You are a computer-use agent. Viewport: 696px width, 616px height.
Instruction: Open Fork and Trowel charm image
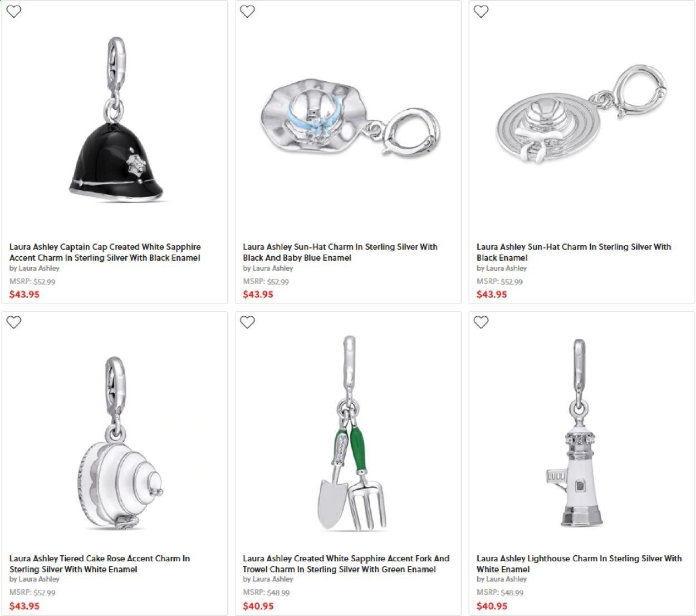[351, 433]
